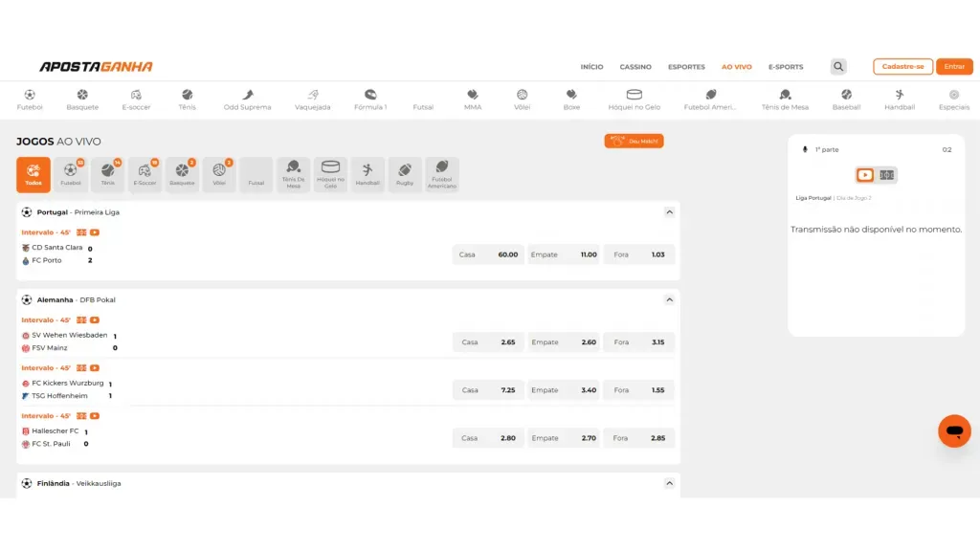Filter live games by Handball
This screenshot has width=980, height=551.
(x=367, y=175)
